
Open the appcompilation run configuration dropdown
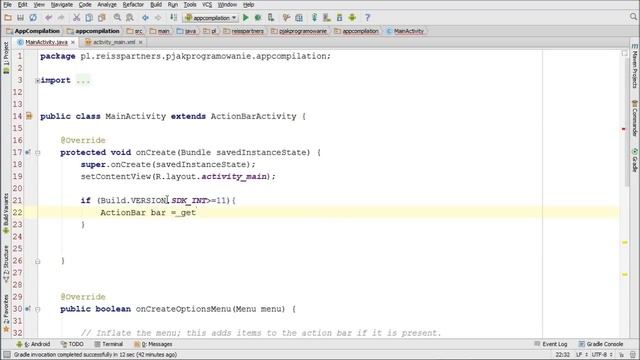pos(211,18)
